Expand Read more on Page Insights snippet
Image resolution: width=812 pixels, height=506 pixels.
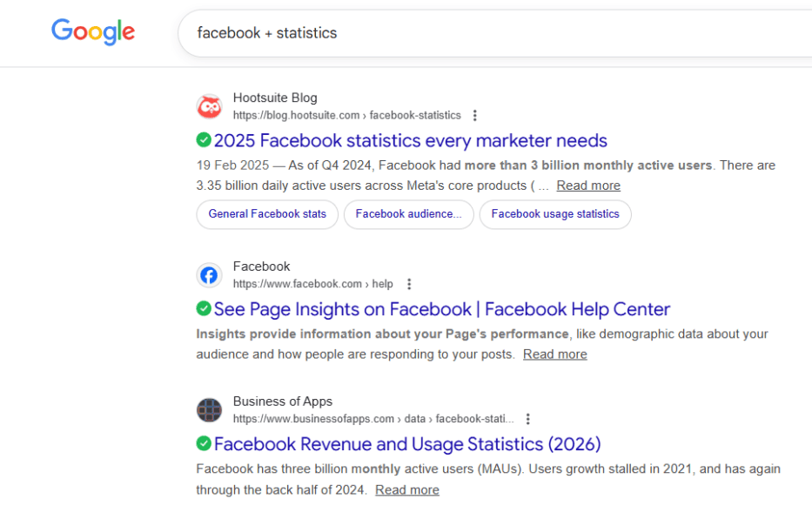point(554,354)
